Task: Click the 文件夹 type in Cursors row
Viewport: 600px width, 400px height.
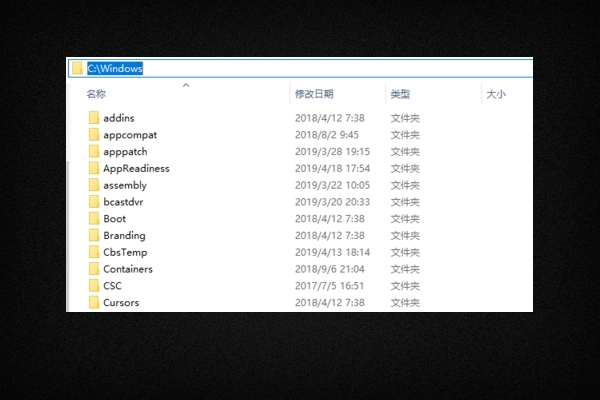Action: pos(405,302)
